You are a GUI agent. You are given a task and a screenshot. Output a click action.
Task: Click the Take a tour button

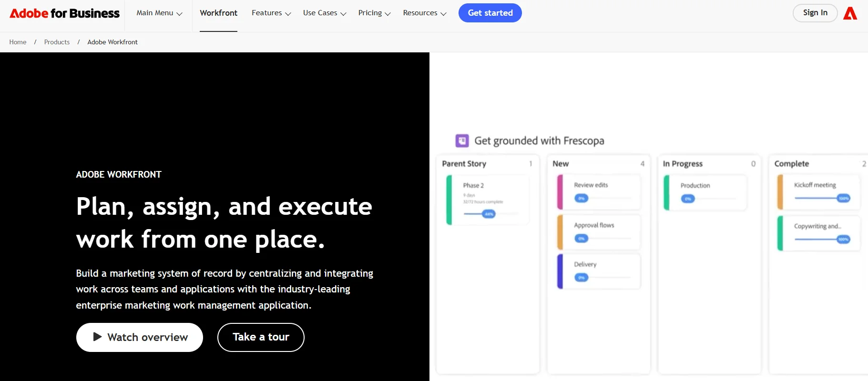[261, 337]
